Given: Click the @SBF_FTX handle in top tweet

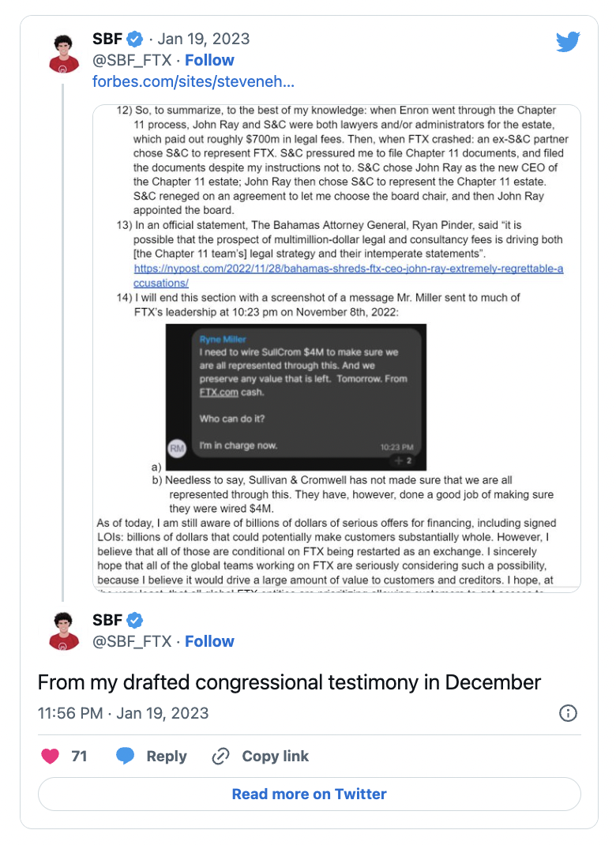Looking at the screenshot, I should point(132,60).
